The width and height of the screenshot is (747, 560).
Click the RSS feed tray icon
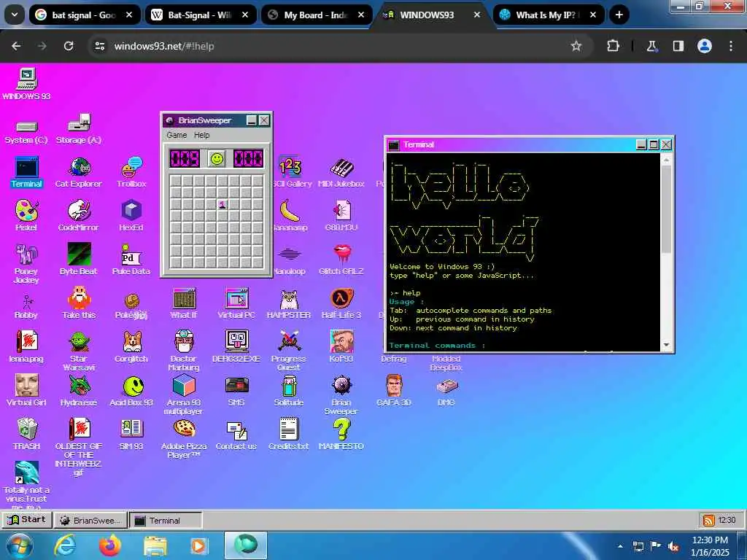tap(709, 520)
